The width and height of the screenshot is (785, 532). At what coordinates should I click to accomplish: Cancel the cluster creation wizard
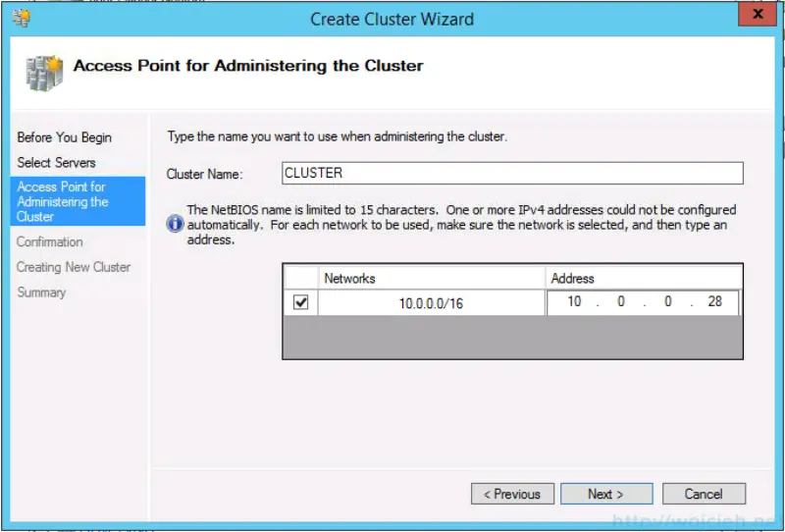tap(704, 494)
